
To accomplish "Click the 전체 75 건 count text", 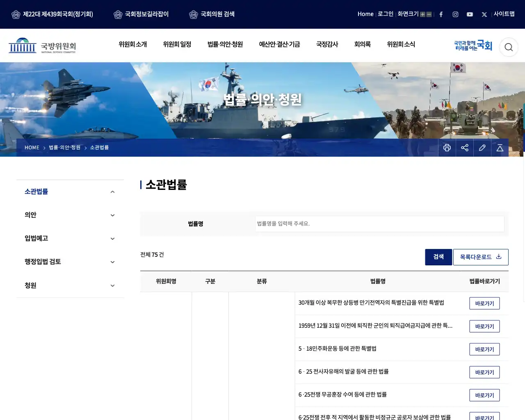I will click(x=152, y=255).
